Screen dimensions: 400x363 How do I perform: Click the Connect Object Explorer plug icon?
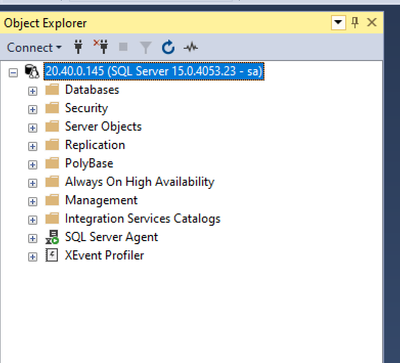(78, 47)
